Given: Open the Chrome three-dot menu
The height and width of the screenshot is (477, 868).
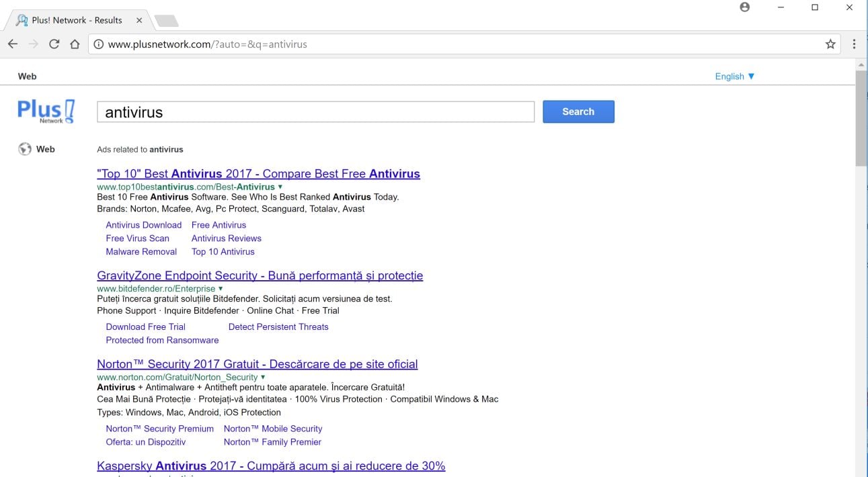Looking at the screenshot, I should coord(854,44).
